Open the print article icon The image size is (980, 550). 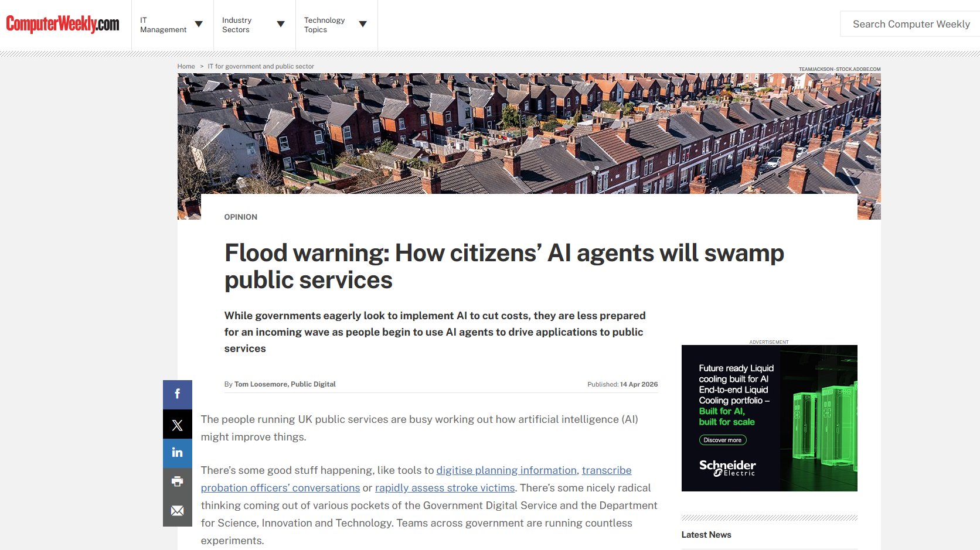(177, 481)
